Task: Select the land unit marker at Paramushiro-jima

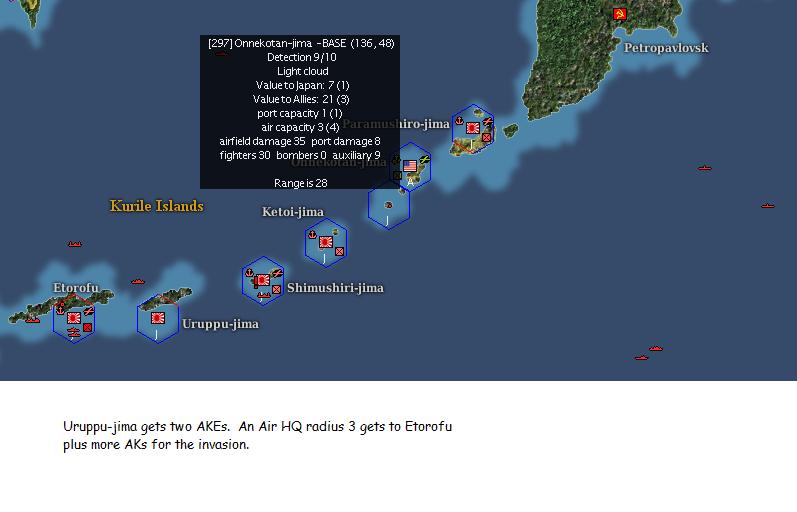Action: [x=486, y=137]
